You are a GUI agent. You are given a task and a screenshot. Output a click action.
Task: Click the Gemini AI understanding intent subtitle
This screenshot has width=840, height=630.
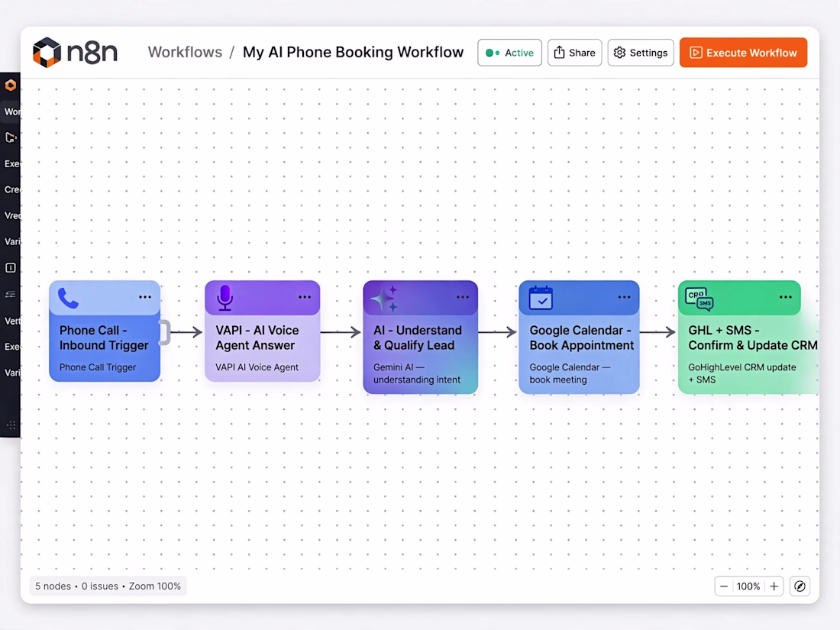coord(417,373)
